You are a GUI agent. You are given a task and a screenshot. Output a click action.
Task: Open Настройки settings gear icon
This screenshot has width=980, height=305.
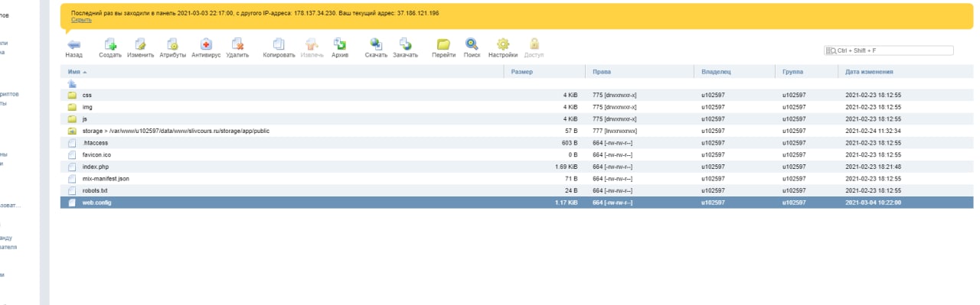click(503, 44)
